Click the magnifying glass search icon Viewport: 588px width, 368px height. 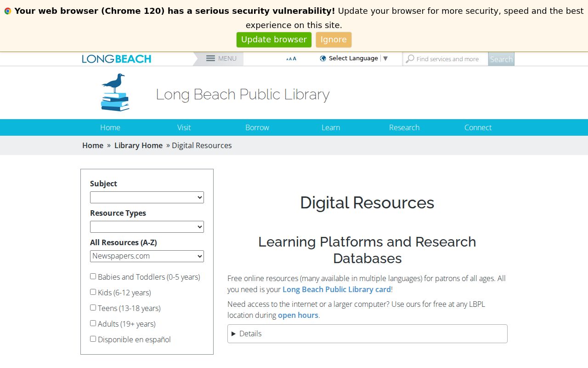410,59
